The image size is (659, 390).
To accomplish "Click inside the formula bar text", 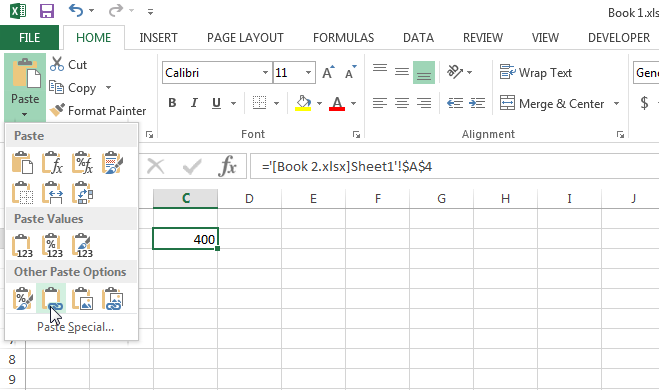I will coord(347,167).
